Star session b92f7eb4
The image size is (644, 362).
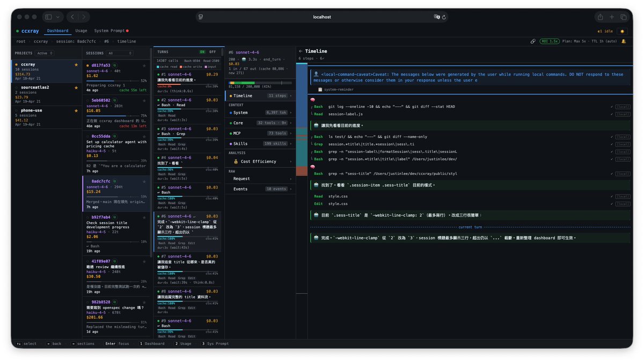[144, 217]
